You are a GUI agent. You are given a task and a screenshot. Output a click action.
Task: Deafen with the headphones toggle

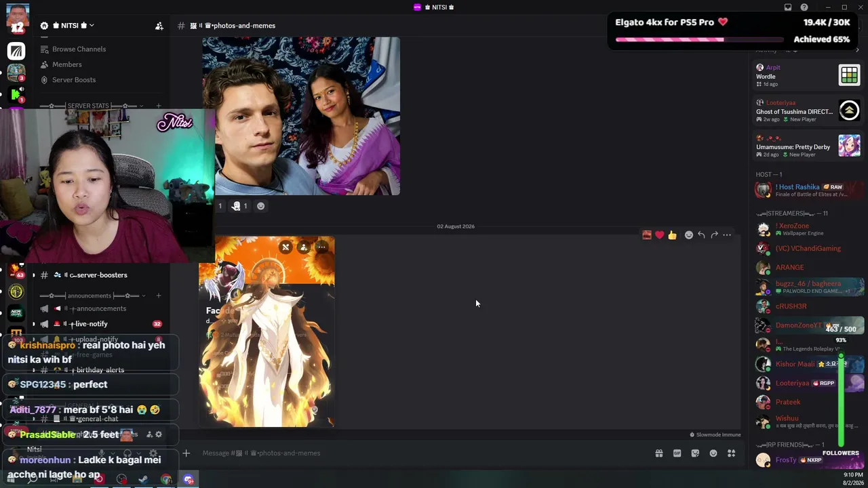(127, 453)
